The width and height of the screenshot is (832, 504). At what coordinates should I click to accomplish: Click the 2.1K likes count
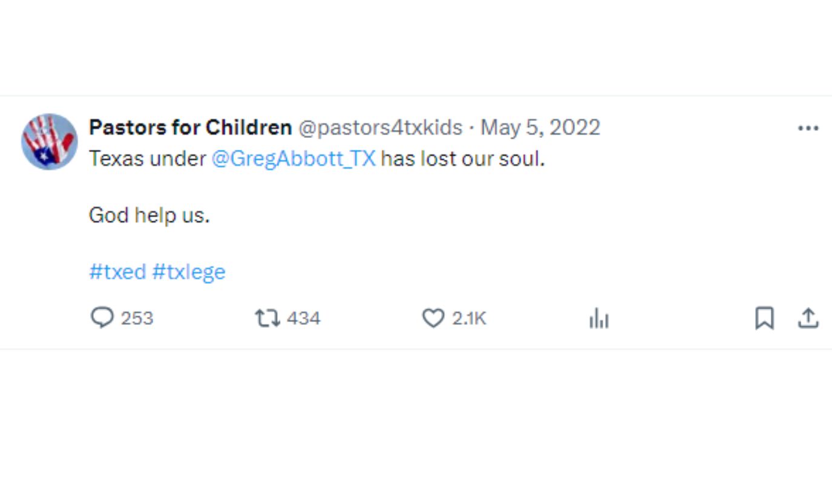coord(469,318)
